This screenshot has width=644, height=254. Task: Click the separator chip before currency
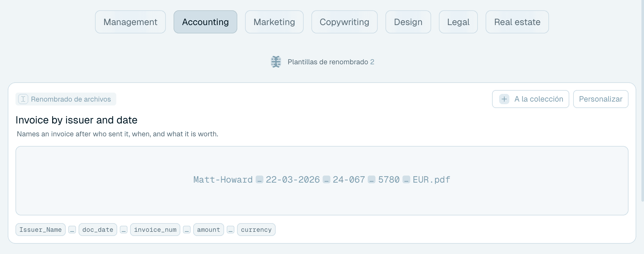(x=231, y=230)
